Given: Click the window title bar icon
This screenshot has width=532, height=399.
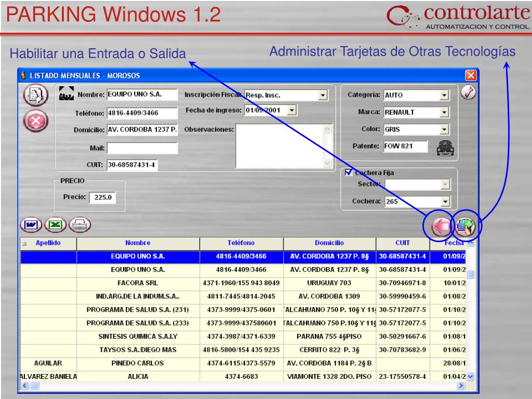Looking at the screenshot, I should coord(23,75).
